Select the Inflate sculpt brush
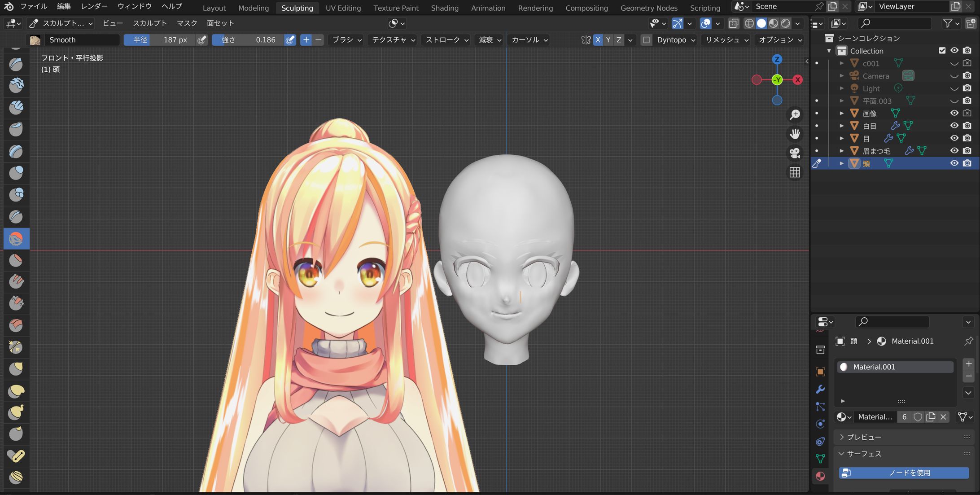Image resolution: width=980 pixels, height=495 pixels. [16, 173]
